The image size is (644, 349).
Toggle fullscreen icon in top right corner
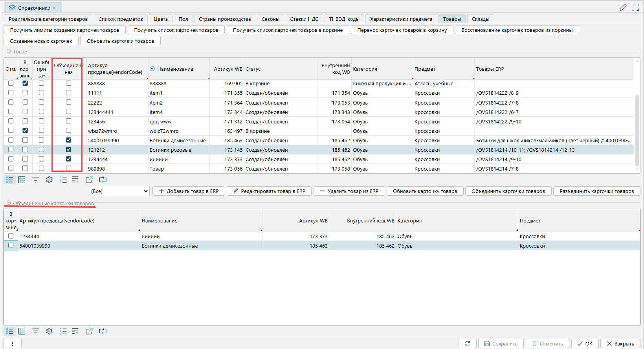point(635,7)
